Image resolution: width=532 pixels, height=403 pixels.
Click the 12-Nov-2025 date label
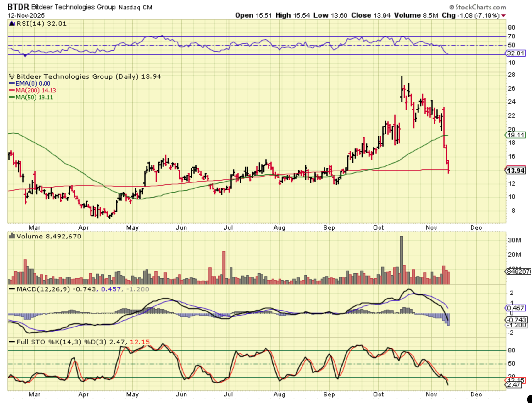pyautogui.click(x=26, y=15)
